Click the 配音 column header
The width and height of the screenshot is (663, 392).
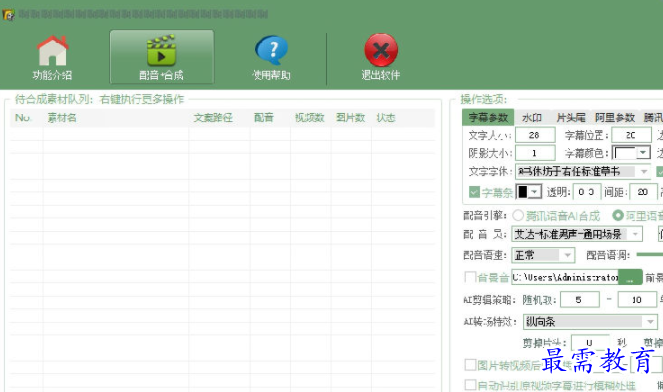(x=264, y=118)
